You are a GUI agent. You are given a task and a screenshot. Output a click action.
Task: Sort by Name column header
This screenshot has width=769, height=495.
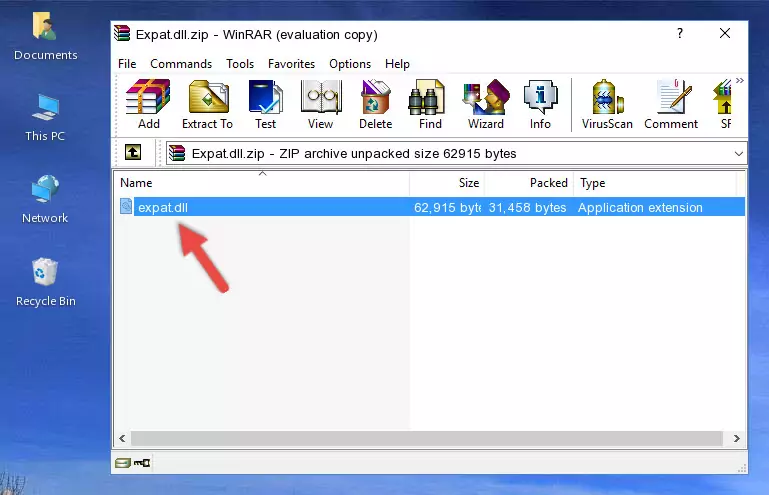click(262, 183)
